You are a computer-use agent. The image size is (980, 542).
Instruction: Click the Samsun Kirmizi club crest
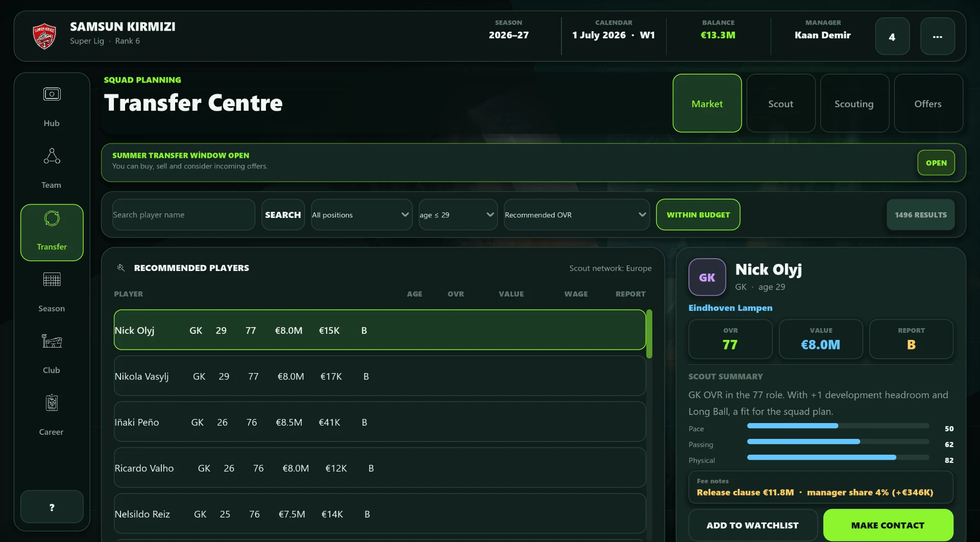pyautogui.click(x=44, y=36)
